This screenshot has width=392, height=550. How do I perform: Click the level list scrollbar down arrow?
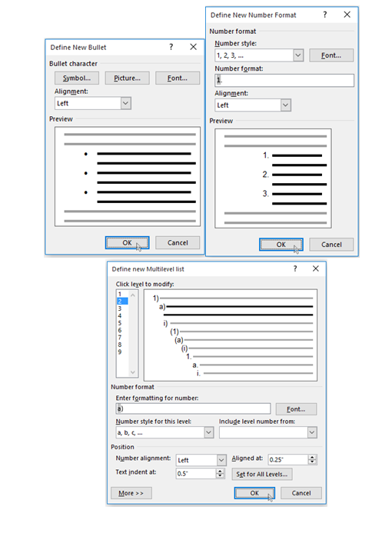133,372
